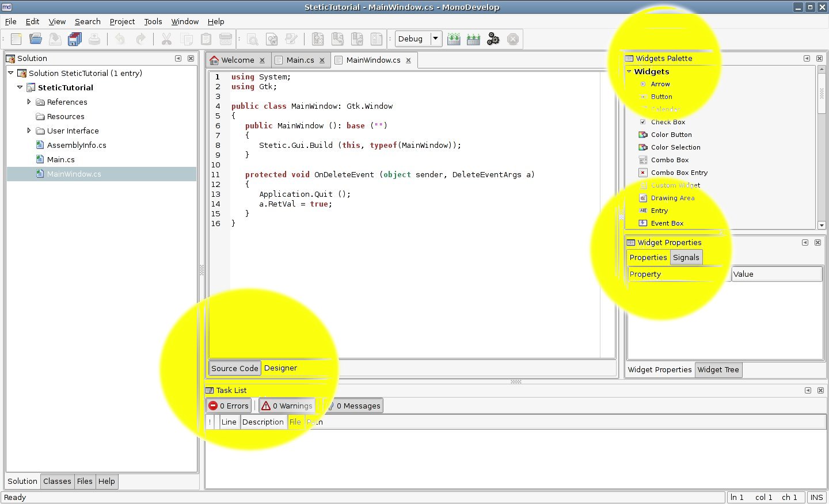Click the Replace toolbar icon
This screenshot has height=504, width=829.
point(272,39)
